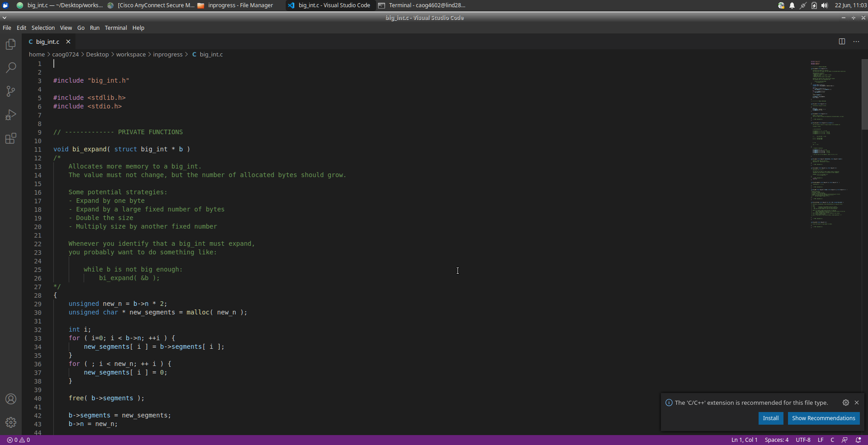Click the b->n = new_n; line

coord(93,424)
